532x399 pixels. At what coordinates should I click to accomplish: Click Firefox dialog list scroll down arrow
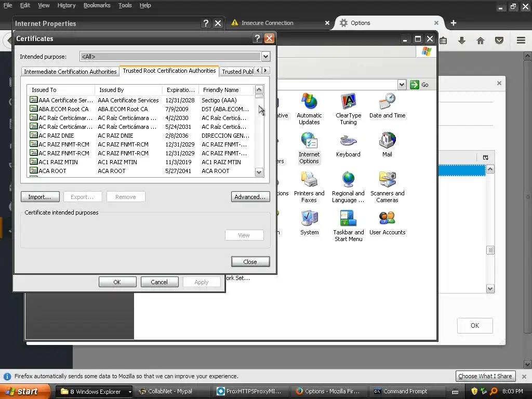pos(490,289)
